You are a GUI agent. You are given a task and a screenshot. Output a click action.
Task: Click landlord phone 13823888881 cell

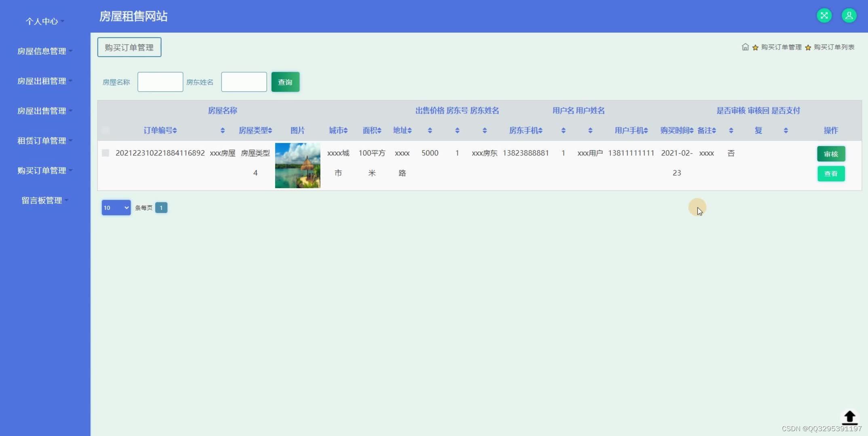526,153
